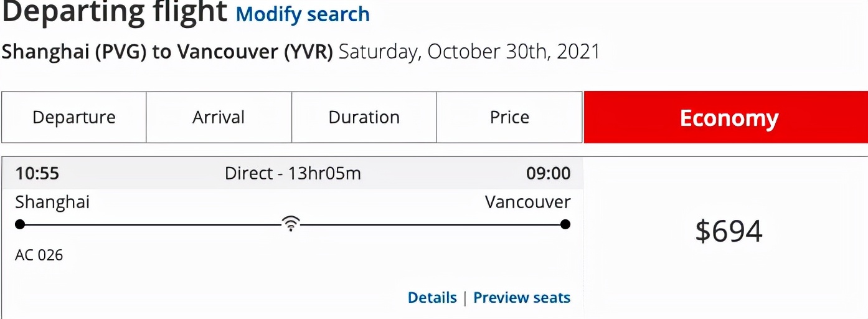
Task: Click the AC 026 flight number
Action: click(x=39, y=255)
